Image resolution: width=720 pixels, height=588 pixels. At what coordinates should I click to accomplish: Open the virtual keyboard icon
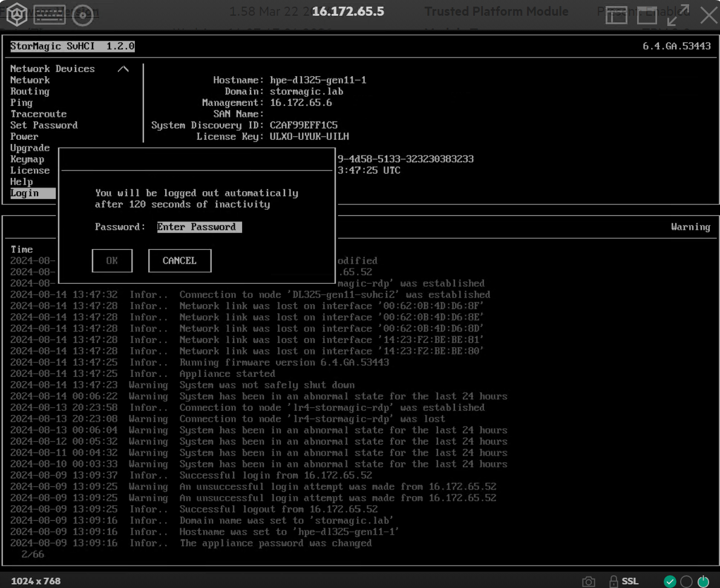(x=50, y=15)
